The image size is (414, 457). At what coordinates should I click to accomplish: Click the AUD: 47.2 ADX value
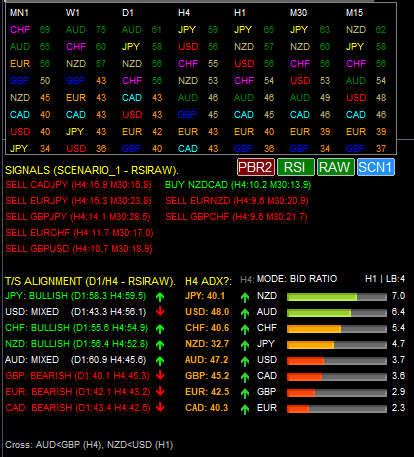pyautogui.click(x=207, y=360)
